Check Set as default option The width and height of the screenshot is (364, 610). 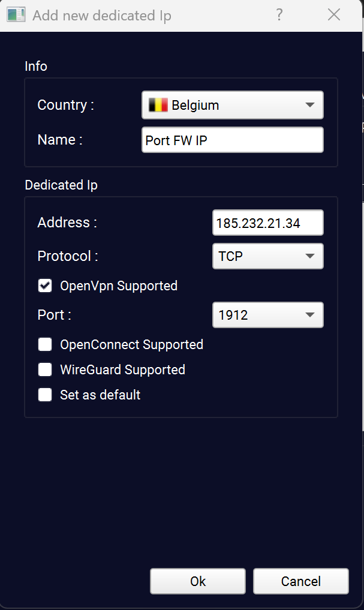[45, 395]
